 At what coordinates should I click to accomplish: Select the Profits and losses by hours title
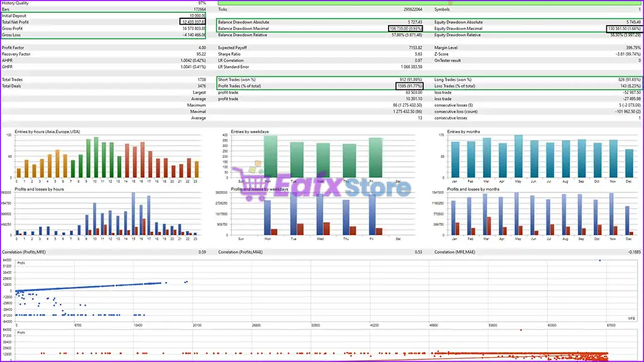tap(39, 189)
